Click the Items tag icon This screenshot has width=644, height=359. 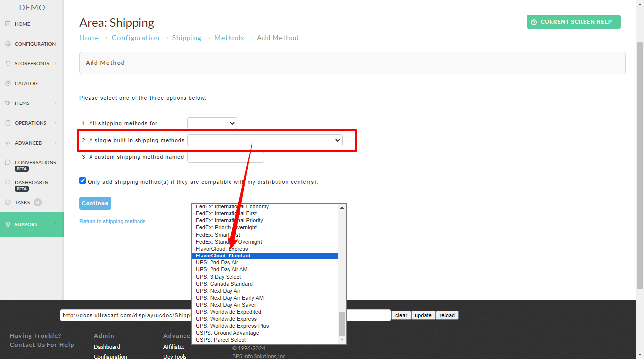[x=8, y=103]
